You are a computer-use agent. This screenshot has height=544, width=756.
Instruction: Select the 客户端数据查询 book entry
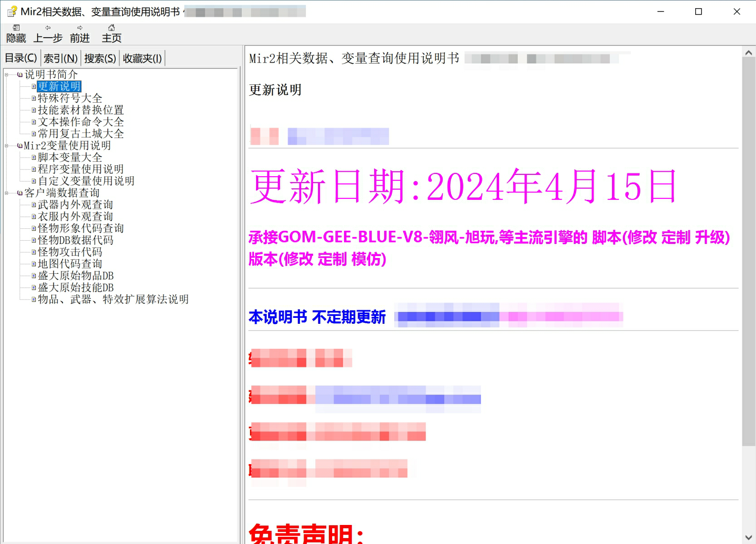tap(62, 193)
